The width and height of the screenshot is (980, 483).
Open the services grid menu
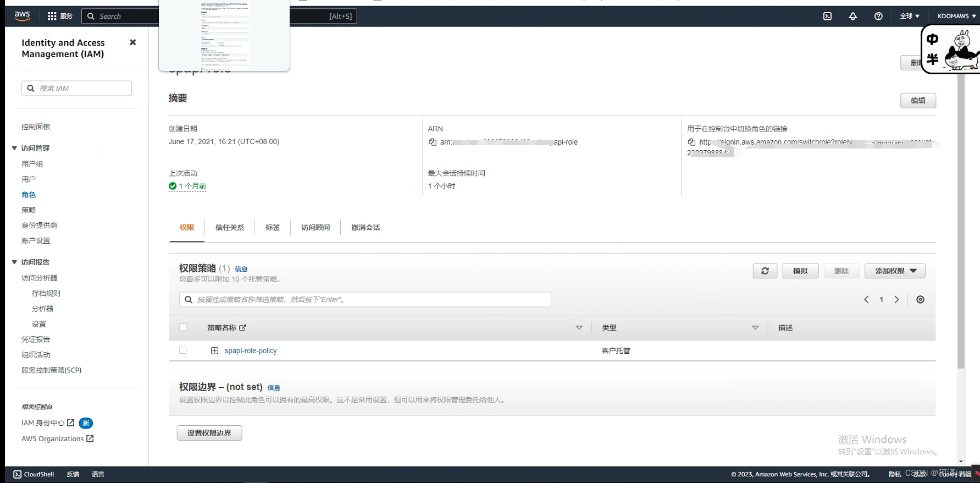tap(60, 16)
